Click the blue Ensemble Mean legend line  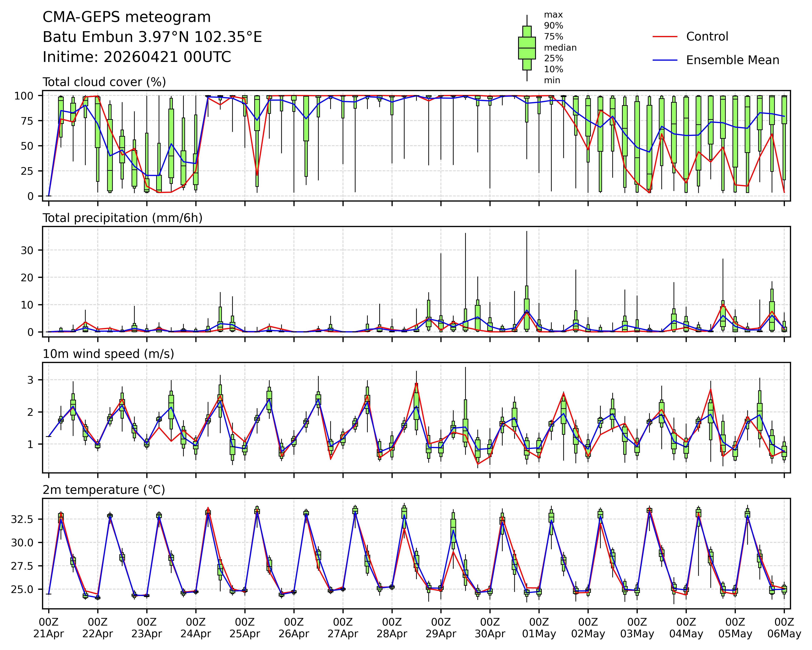665,60
